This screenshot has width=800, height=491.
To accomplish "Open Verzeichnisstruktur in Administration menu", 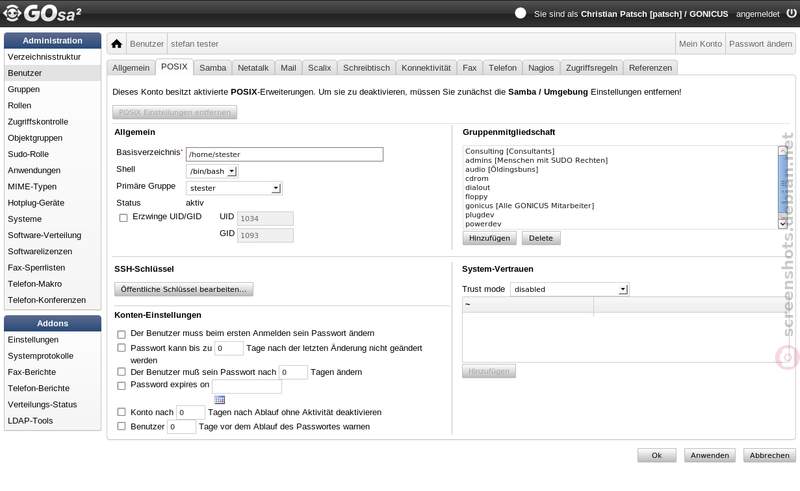I will pyautogui.click(x=53, y=57).
